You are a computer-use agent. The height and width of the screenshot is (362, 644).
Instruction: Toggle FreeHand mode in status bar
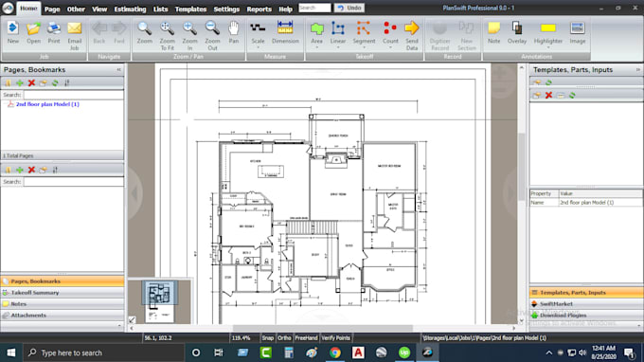point(306,337)
